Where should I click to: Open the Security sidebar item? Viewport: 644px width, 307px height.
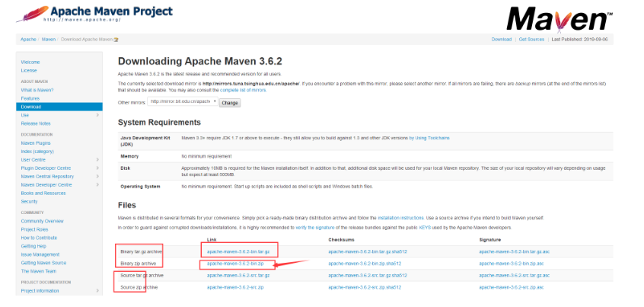pos(29,201)
